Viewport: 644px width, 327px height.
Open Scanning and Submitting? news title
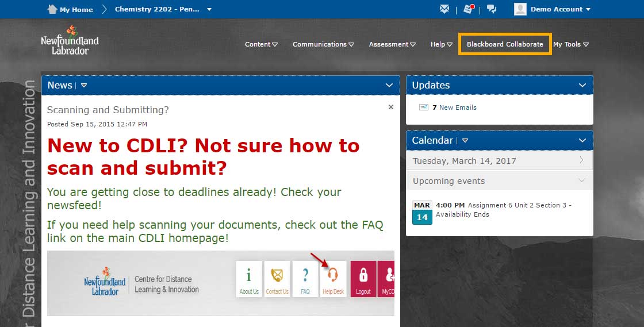click(108, 110)
